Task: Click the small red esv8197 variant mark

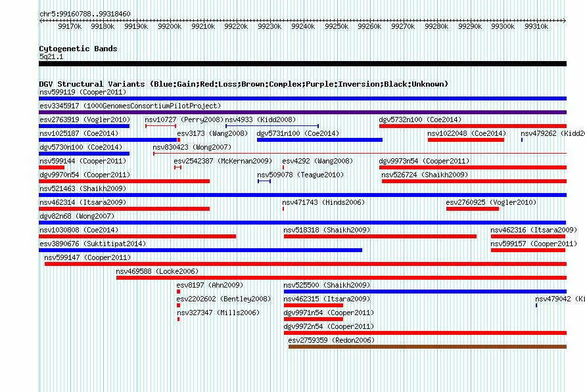Action: (178, 292)
